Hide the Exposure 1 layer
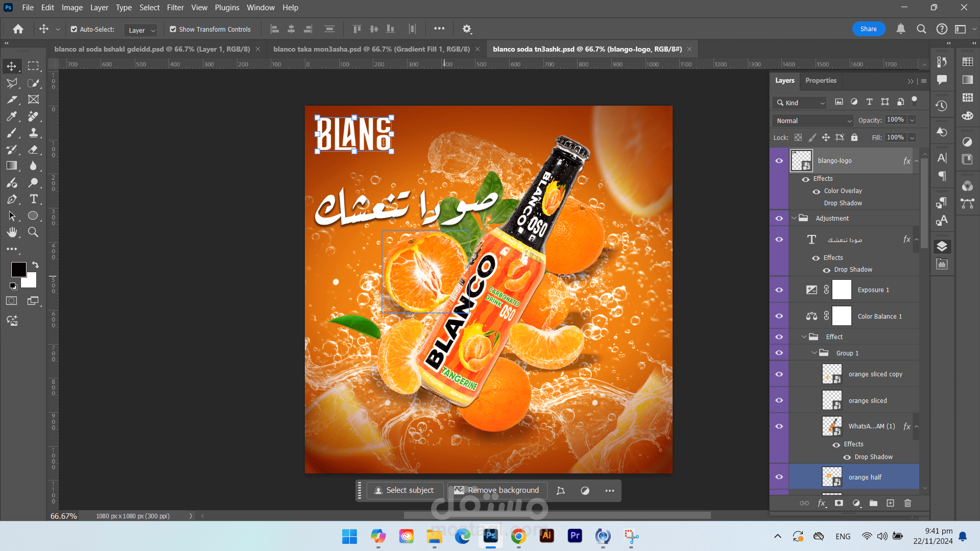Screen dimensions: 980x551 coord(779,290)
